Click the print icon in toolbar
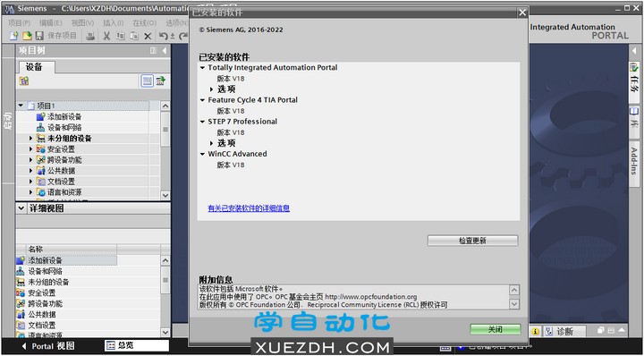This screenshot has width=644, height=356. (90, 36)
